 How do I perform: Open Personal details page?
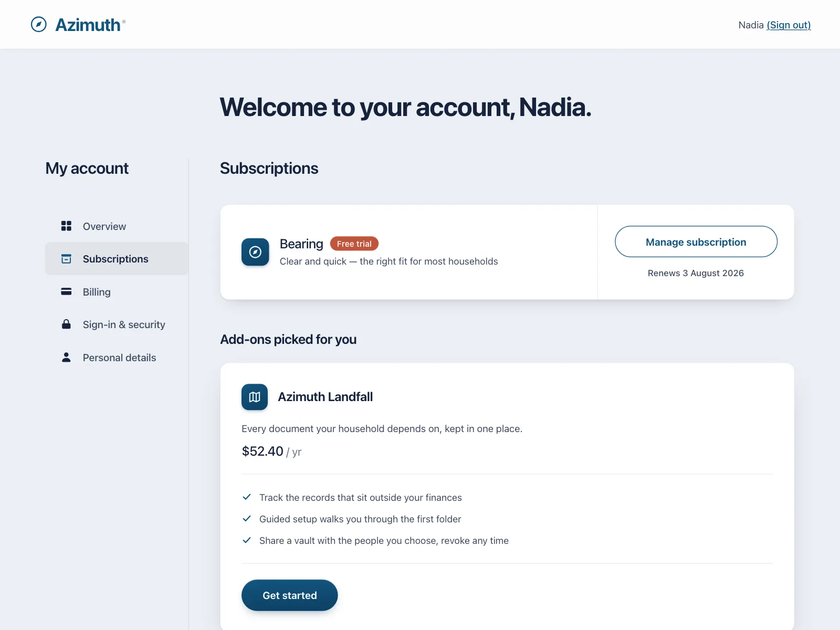tap(117, 358)
